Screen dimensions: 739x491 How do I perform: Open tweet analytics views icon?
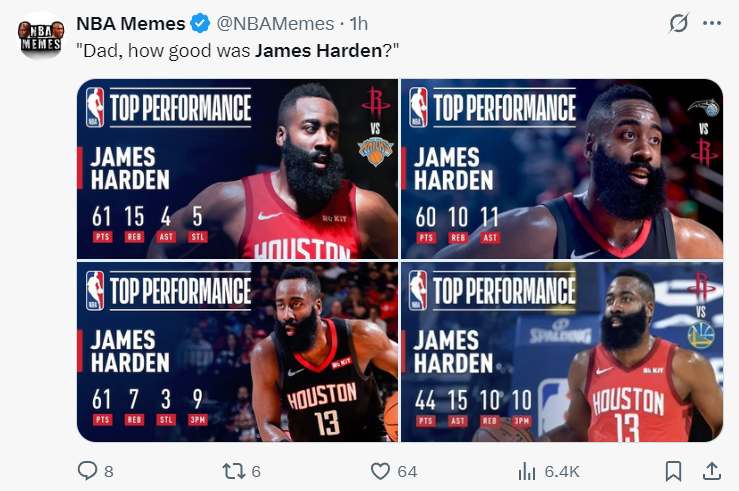click(526, 470)
